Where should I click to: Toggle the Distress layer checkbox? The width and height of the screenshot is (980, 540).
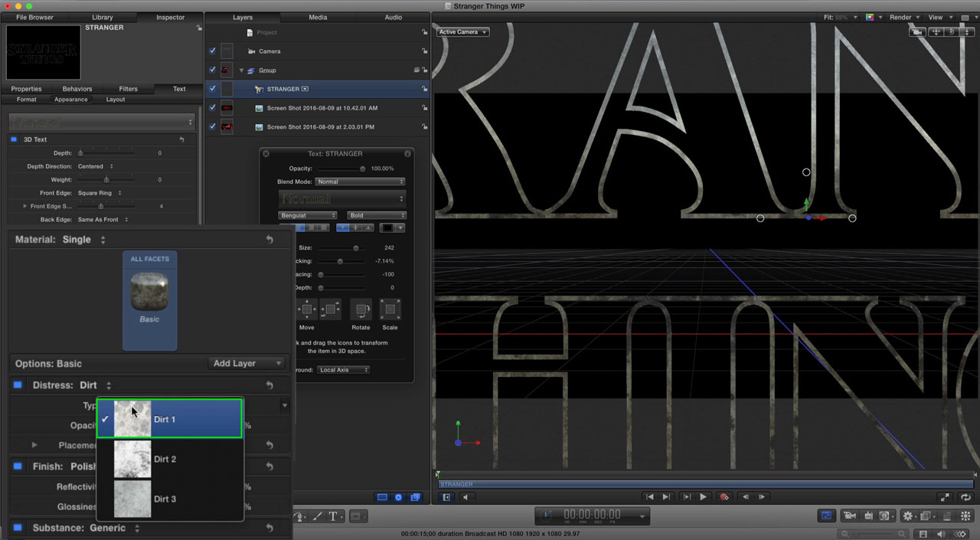pos(18,385)
